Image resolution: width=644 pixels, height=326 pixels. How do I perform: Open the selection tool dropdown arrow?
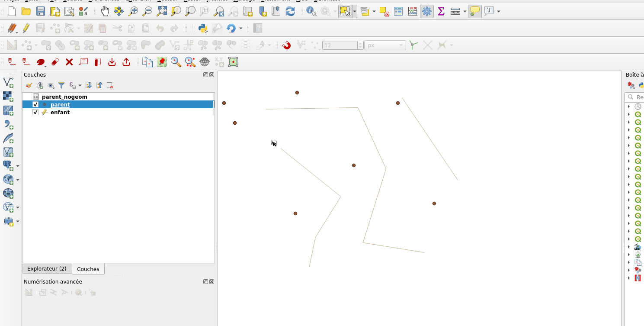click(355, 11)
